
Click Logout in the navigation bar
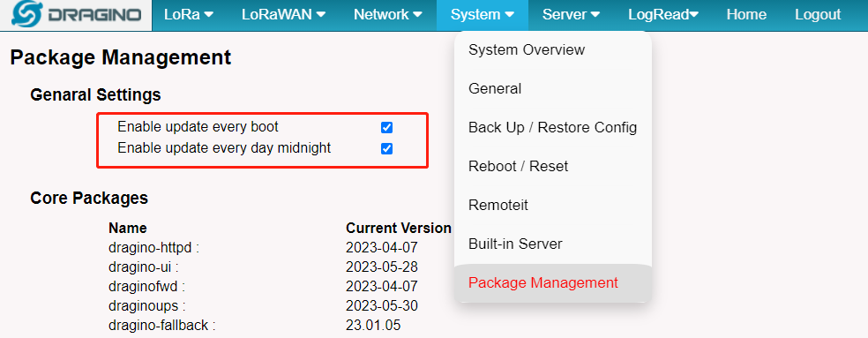818,15
